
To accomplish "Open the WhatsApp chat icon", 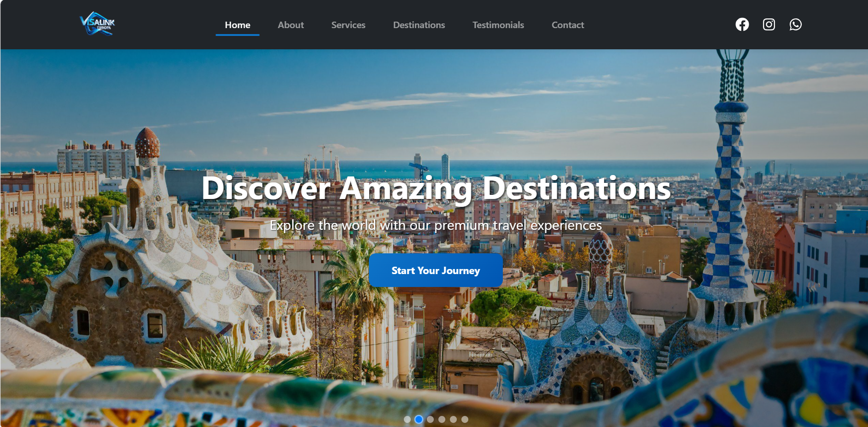I will [x=795, y=24].
